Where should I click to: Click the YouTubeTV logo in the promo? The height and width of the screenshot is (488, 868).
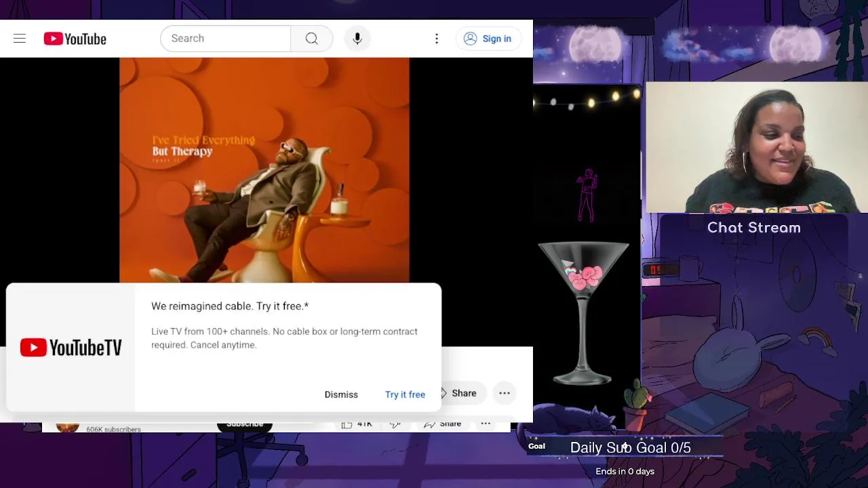tap(71, 348)
